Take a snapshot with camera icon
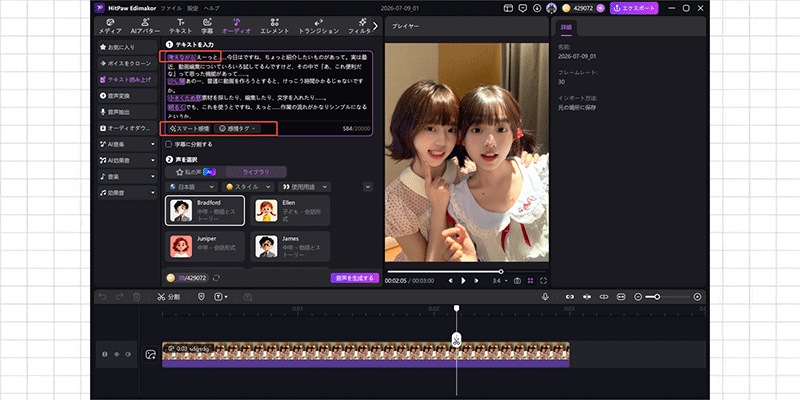This screenshot has height=400, width=800. [517, 281]
